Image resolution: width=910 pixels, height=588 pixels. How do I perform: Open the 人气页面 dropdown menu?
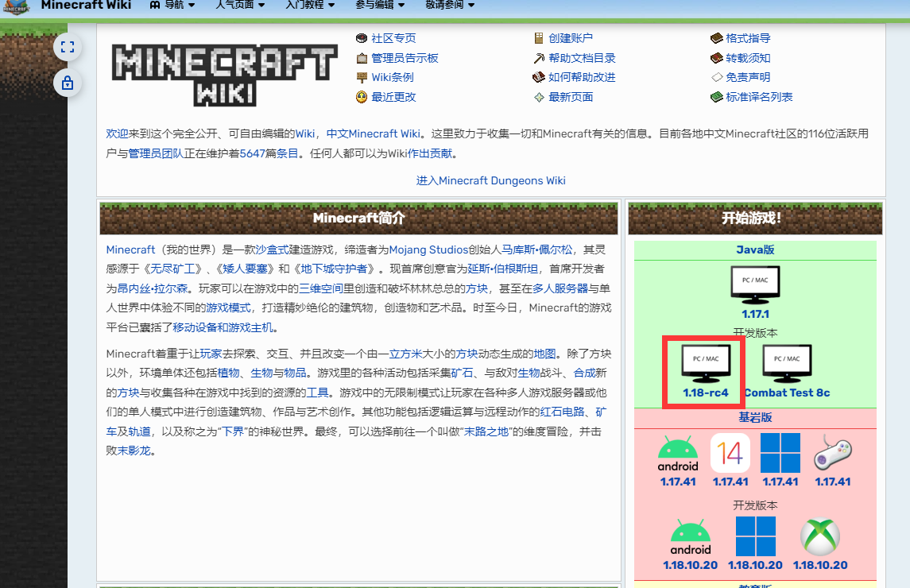tap(240, 5)
